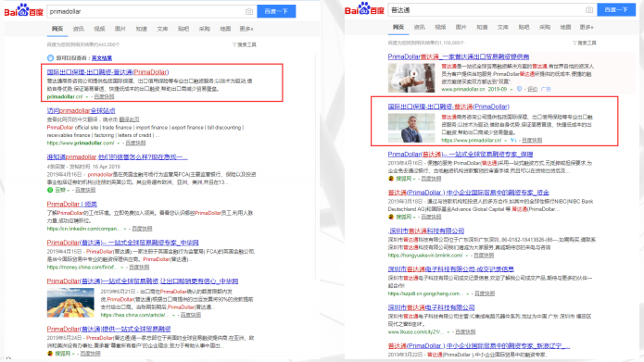The width and height of the screenshot is (644, 362).
Task: Expand the arrow beside cn.linkedin.com URL
Action: click(125, 229)
